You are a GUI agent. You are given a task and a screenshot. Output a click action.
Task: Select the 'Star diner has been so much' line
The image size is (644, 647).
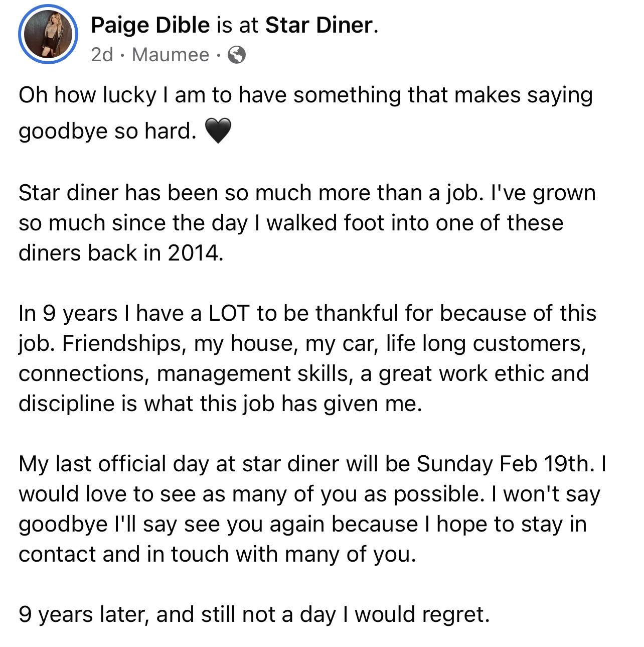(x=307, y=193)
